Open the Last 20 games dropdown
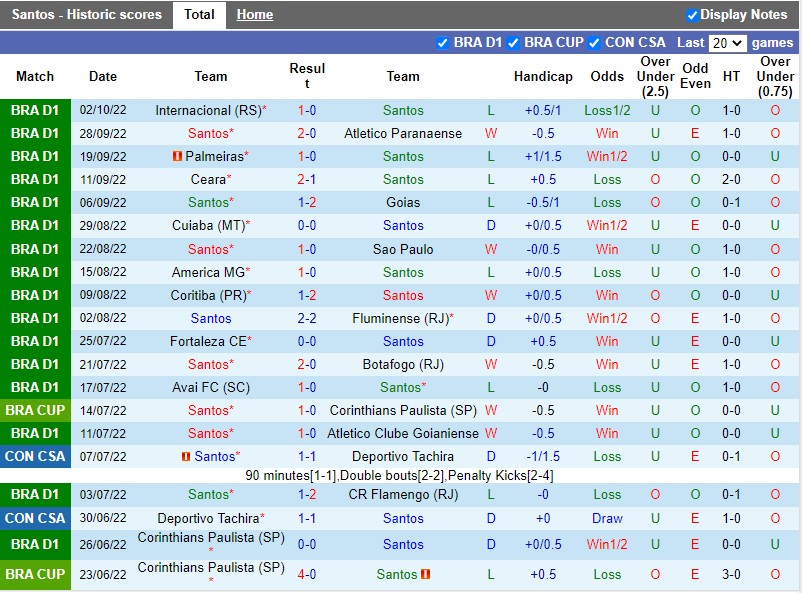This screenshot has width=802, height=593. pyautogui.click(x=727, y=43)
